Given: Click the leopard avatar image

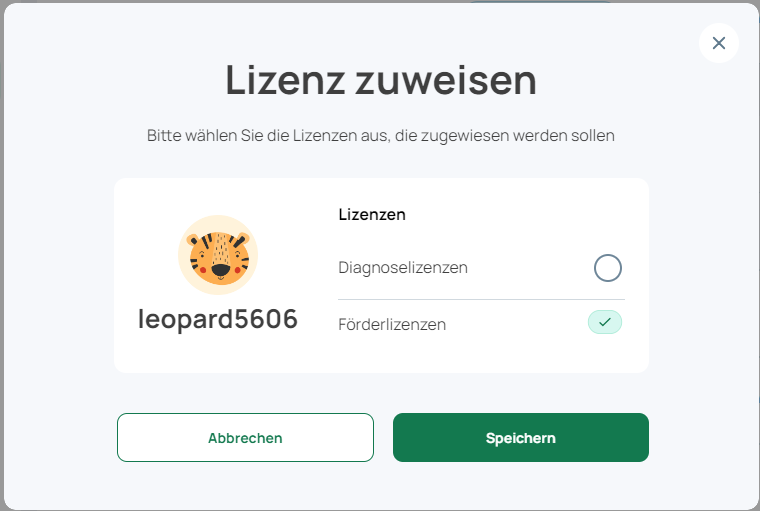Looking at the screenshot, I should click(x=218, y=255).
